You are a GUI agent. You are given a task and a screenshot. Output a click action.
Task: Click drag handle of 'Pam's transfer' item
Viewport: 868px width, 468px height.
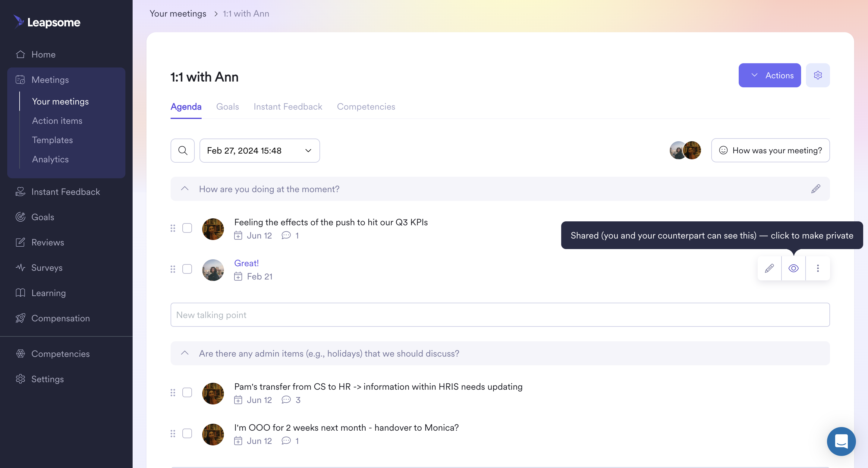tap(173, 393)
